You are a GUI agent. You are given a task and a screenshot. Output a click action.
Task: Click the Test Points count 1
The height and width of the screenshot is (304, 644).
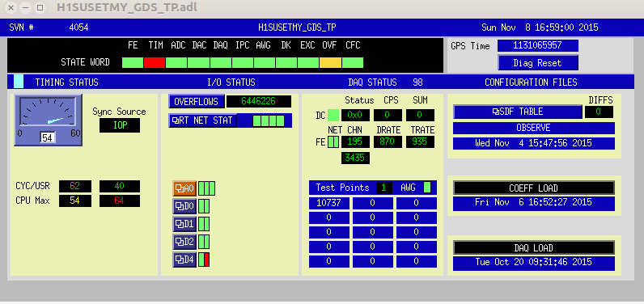[384, 188]
